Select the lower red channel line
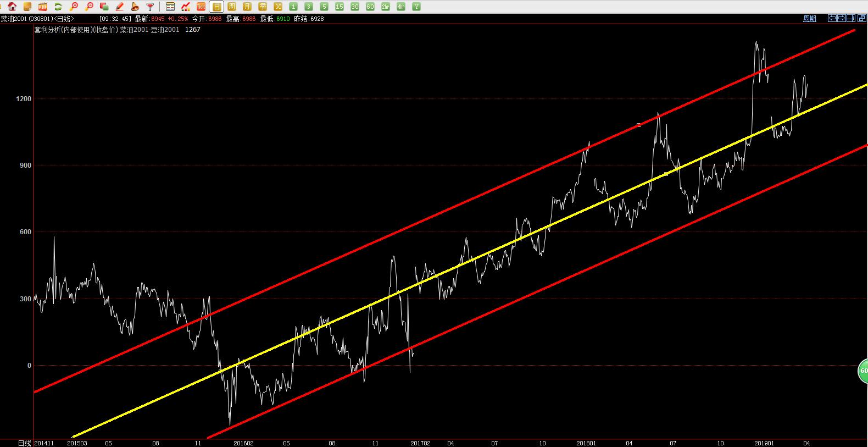The width and height of the screenshot is (868, 447). [x=537, y=291]
